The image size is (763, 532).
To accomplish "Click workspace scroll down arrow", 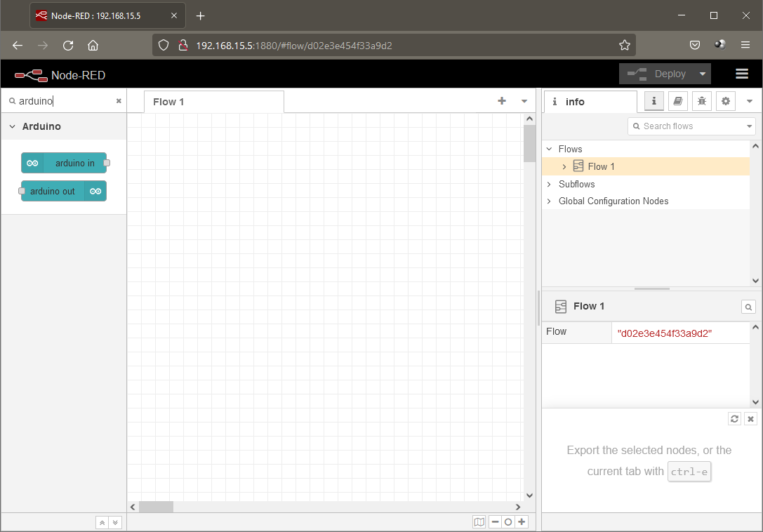I will pos(529,496).
